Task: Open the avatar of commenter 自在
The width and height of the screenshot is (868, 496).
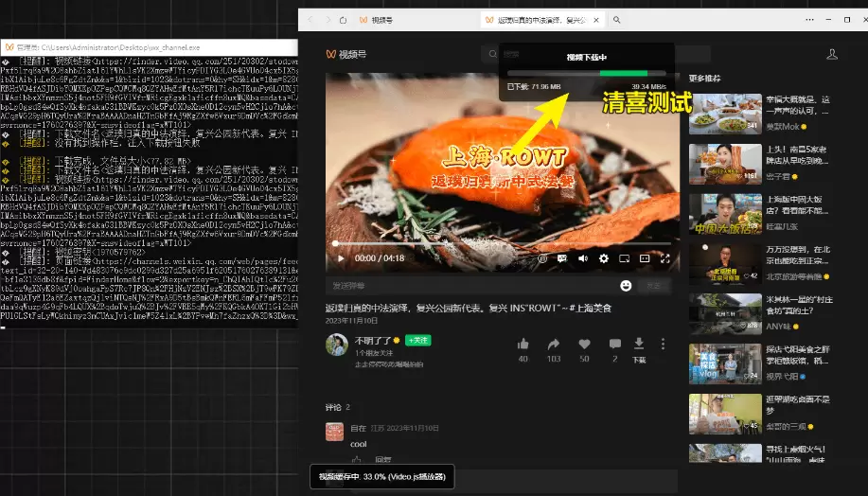Action: coord(334,432)
